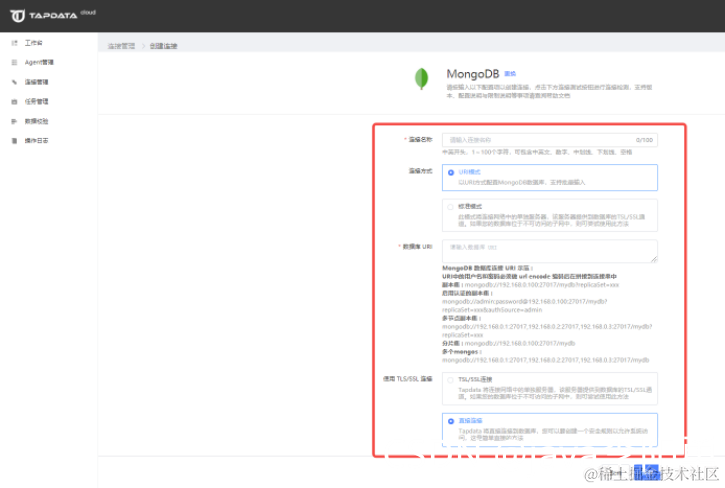The image size is (725, 488).
Task: Open 操作日志 in the sidebar
Action: 37,141
